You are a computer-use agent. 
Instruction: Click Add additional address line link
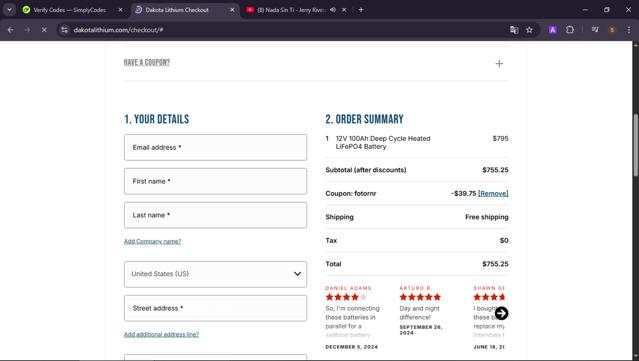(161, 334)
